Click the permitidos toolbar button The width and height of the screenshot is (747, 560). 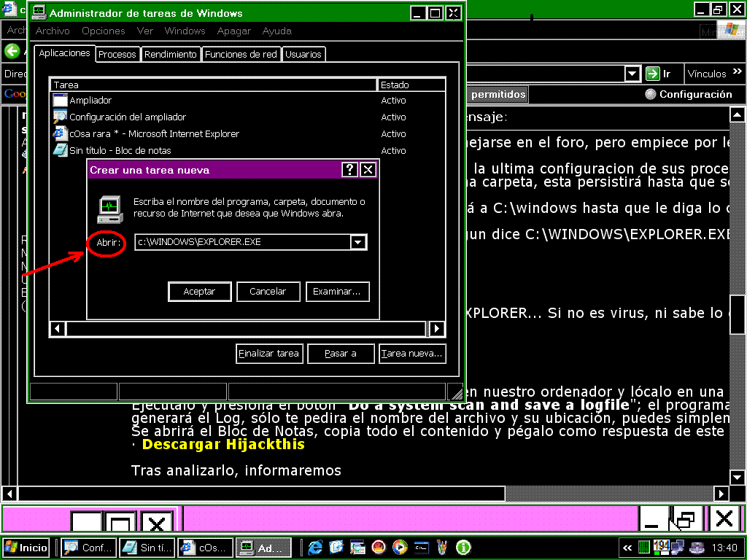498,94
